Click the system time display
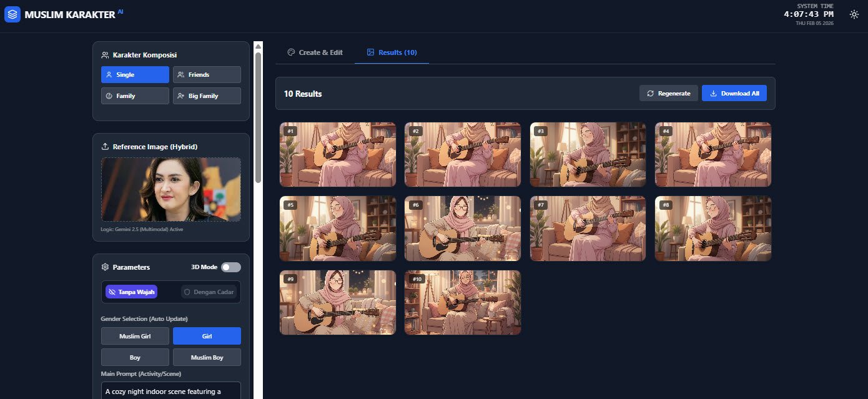 click(809, 14)
